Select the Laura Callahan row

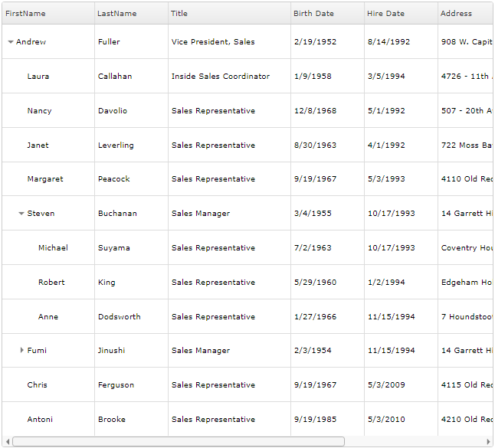point(38,77)
